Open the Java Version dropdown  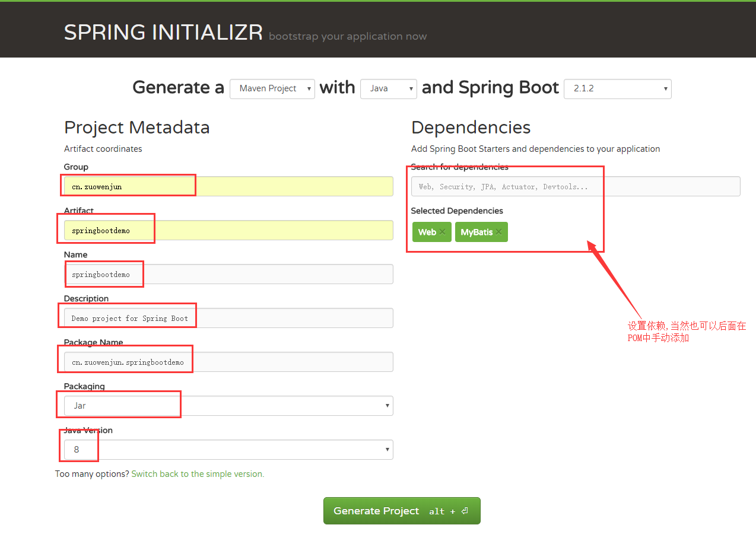tap(228, 450)
